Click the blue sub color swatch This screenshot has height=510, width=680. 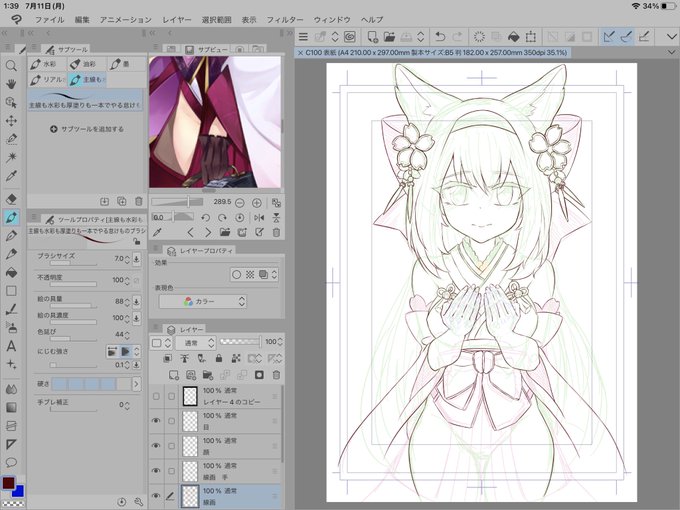[19, 492]
